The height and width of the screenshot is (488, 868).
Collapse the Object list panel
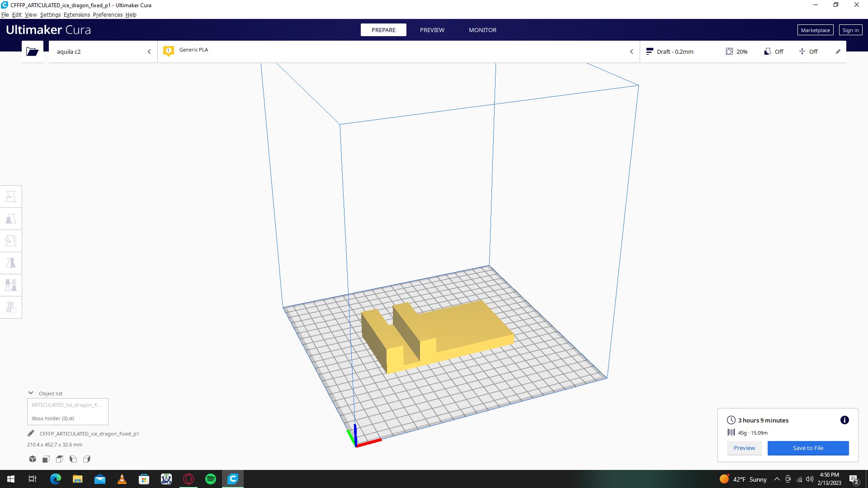tap(31, 392)
